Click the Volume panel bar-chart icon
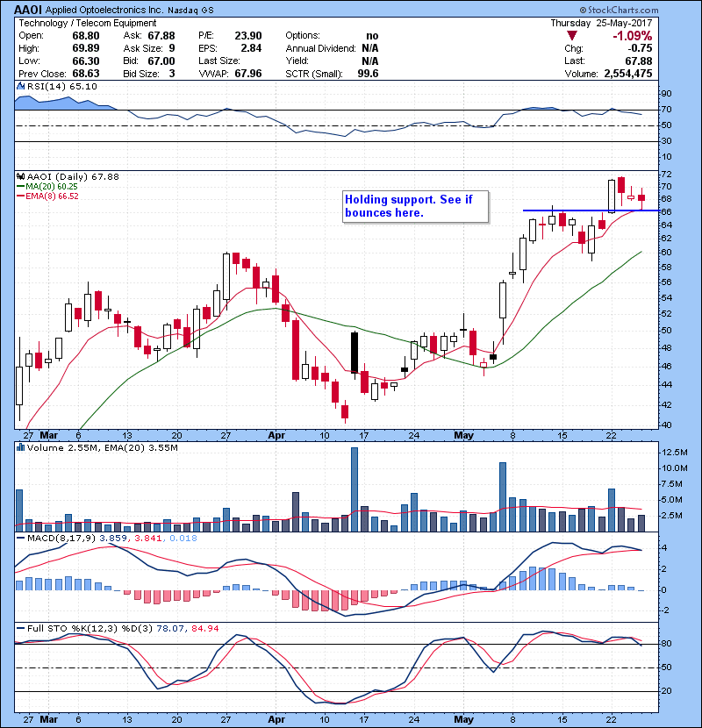702x728 pixels. click(x=20, y=447)
